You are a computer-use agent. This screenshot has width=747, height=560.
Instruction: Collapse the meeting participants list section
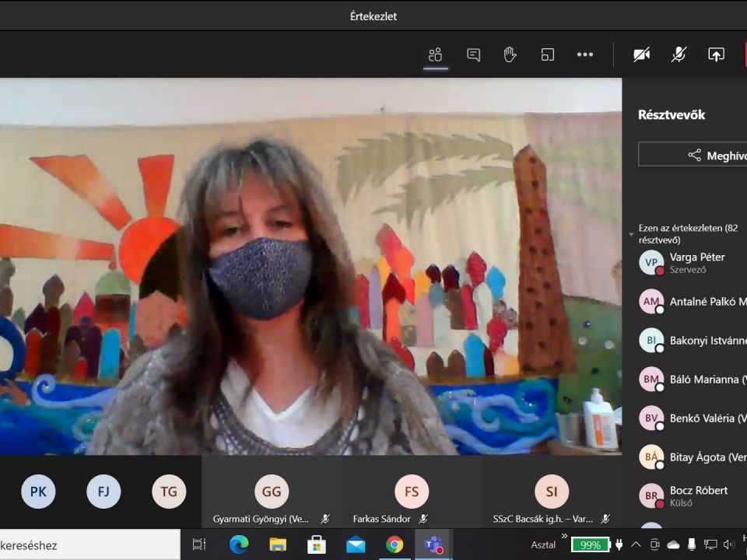632,234
